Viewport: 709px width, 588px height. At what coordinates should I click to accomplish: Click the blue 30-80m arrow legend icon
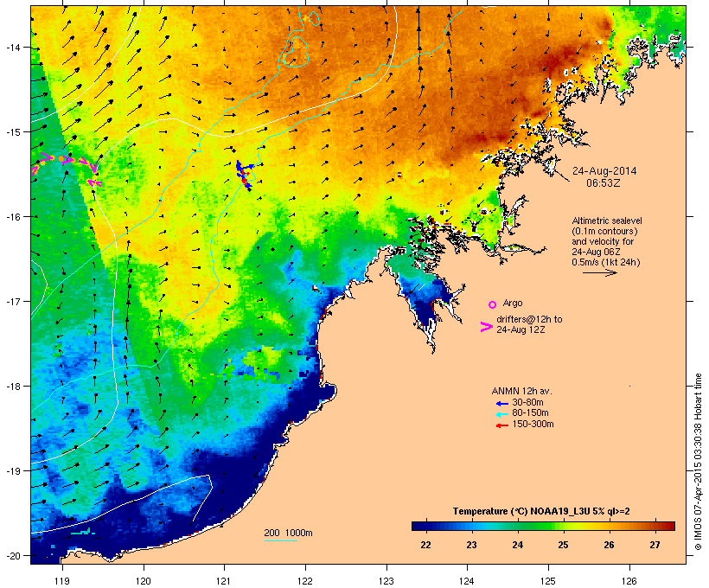[502, 404]
